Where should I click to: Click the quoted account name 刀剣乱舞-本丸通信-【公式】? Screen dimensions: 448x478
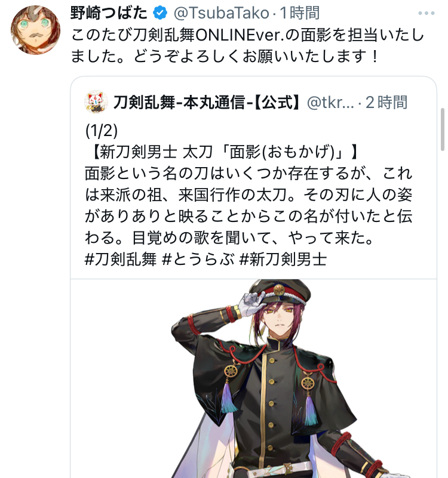[x=207, y=102]
